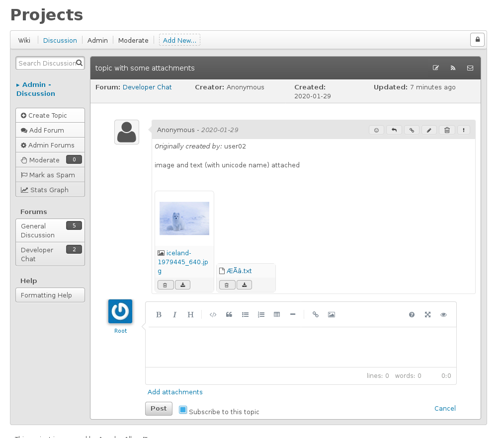Click the edit topic icon in header
The height and width of the screenshot is (438, 504).
pos(436,68)
